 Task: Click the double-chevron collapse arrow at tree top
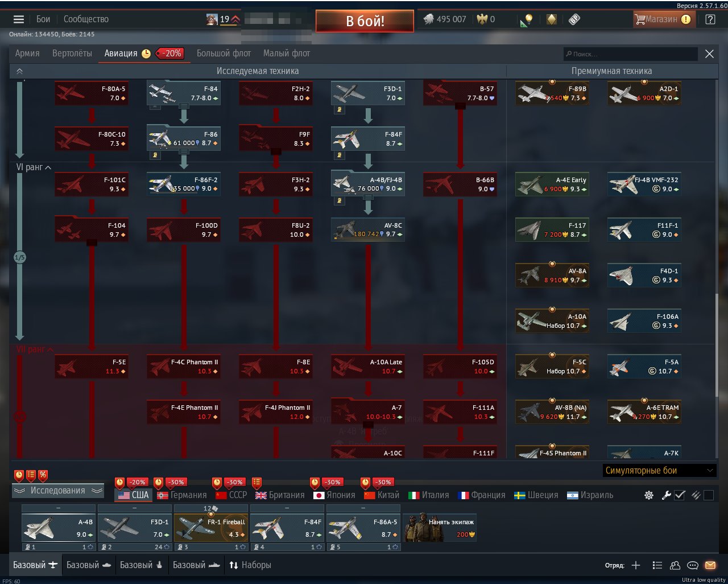19,71
